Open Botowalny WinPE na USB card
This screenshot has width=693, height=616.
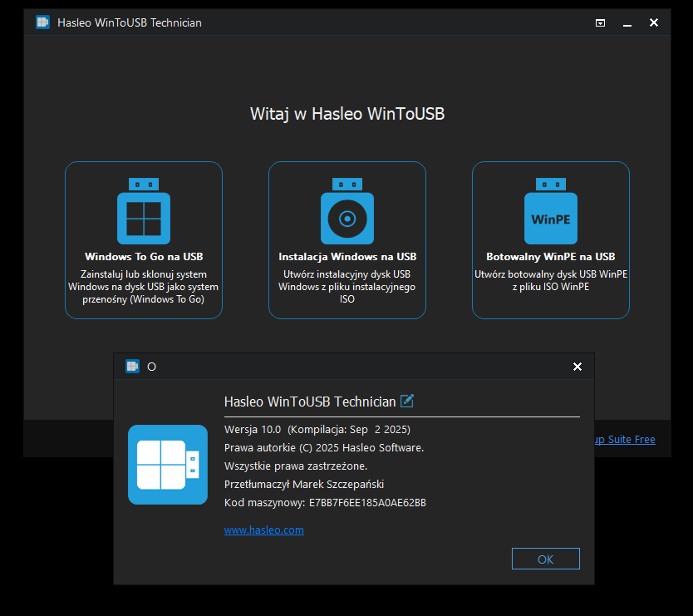click(x=551, y=240)
